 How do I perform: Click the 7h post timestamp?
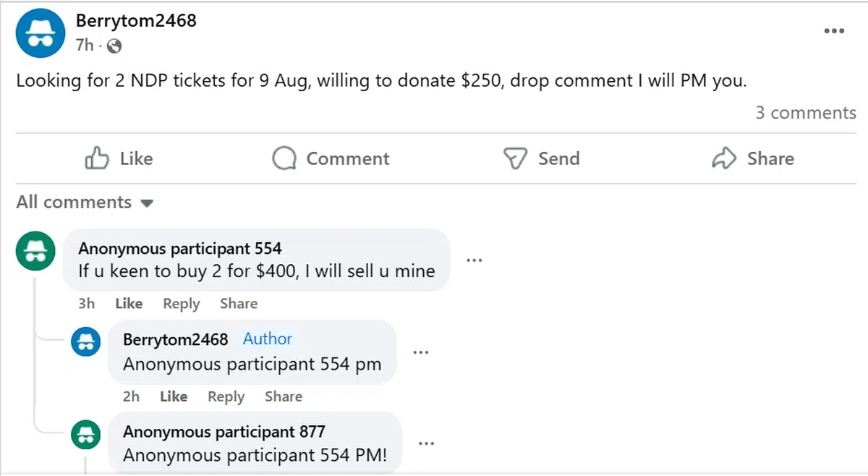click(85, 46)
